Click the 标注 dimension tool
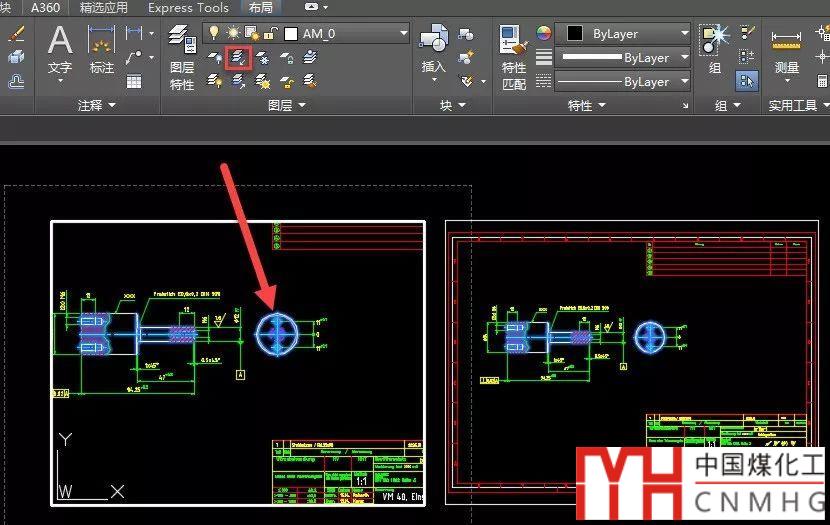The width and height of the screenshot is (830, 525). tap(102, 50)
